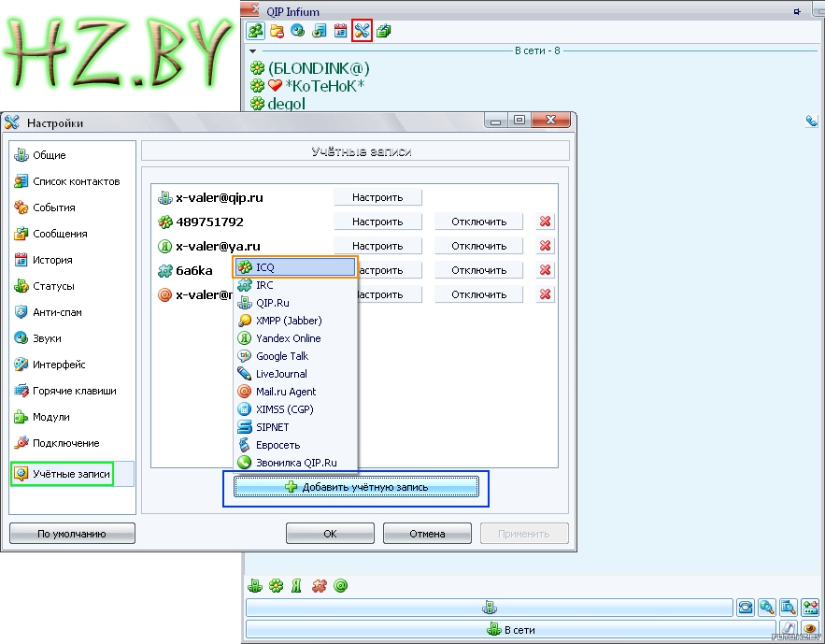The width and height of the screenshot is (825, 644).
Task: Open the Подключение settings section
Action: click(x=56, y=443)
